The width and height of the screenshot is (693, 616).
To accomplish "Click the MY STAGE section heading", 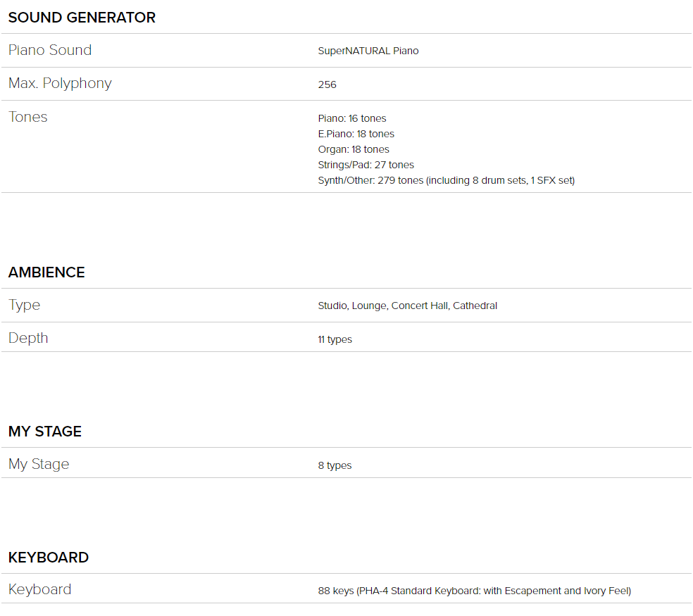I will pos(45,432).
